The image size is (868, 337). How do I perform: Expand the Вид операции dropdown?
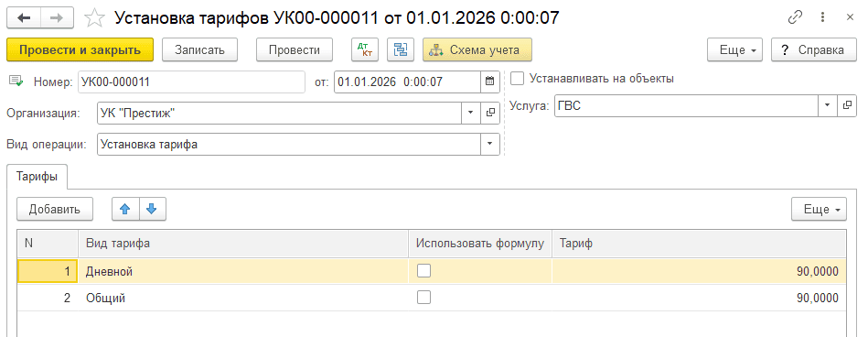[x=490, y=145]
